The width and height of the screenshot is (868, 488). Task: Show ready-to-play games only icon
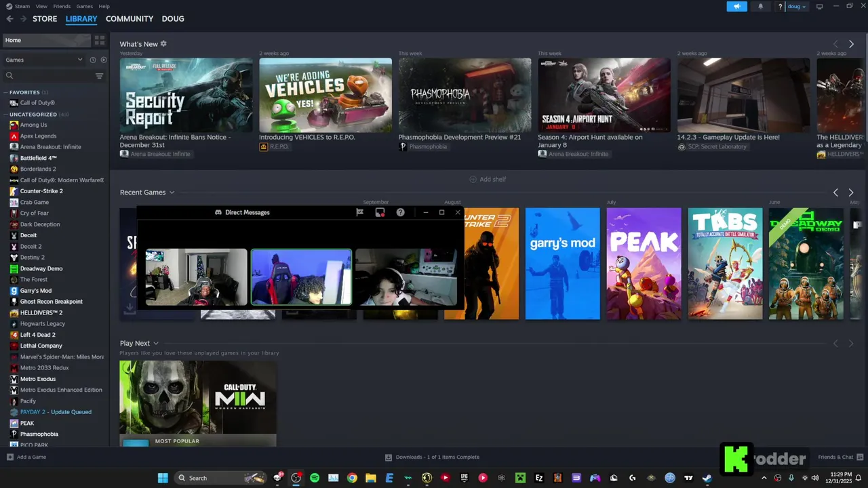click(x=104, y=60)
